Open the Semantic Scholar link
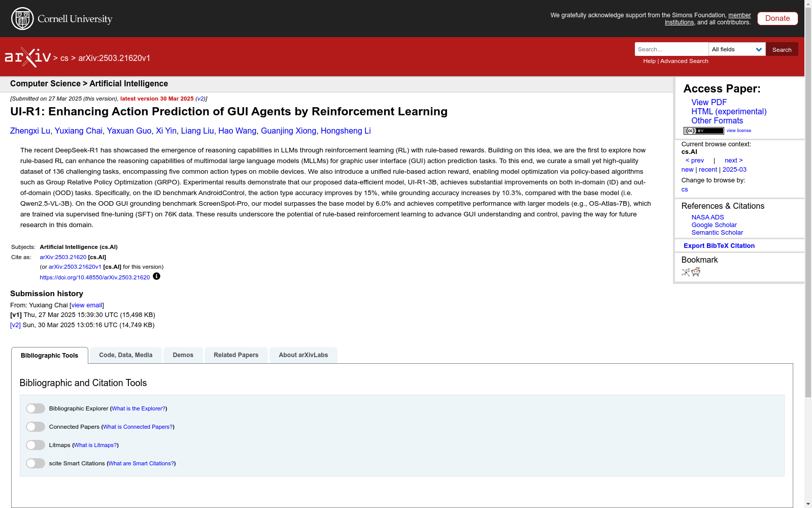812x508 pixels. coord(717,232)
